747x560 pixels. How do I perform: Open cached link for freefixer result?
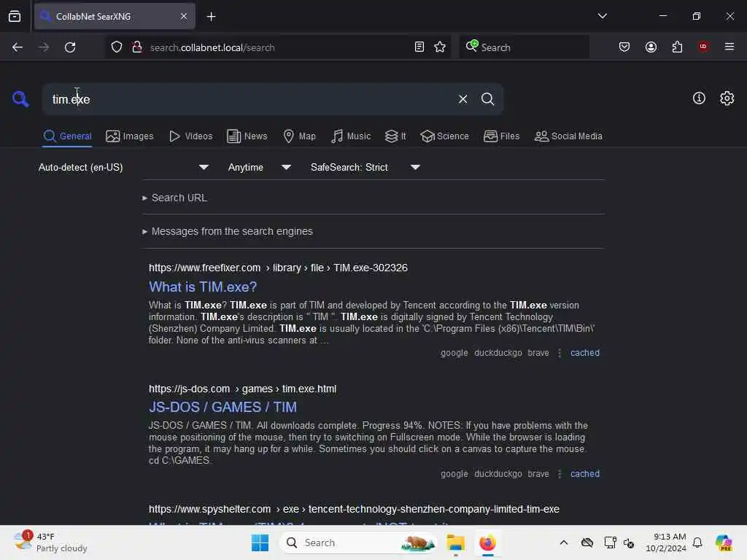coord(584,353)
